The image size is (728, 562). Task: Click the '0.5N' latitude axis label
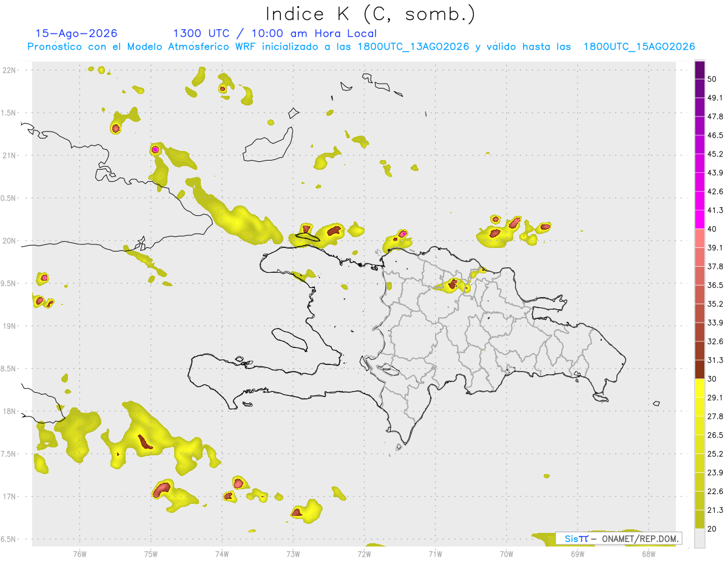tap(9, 198)
